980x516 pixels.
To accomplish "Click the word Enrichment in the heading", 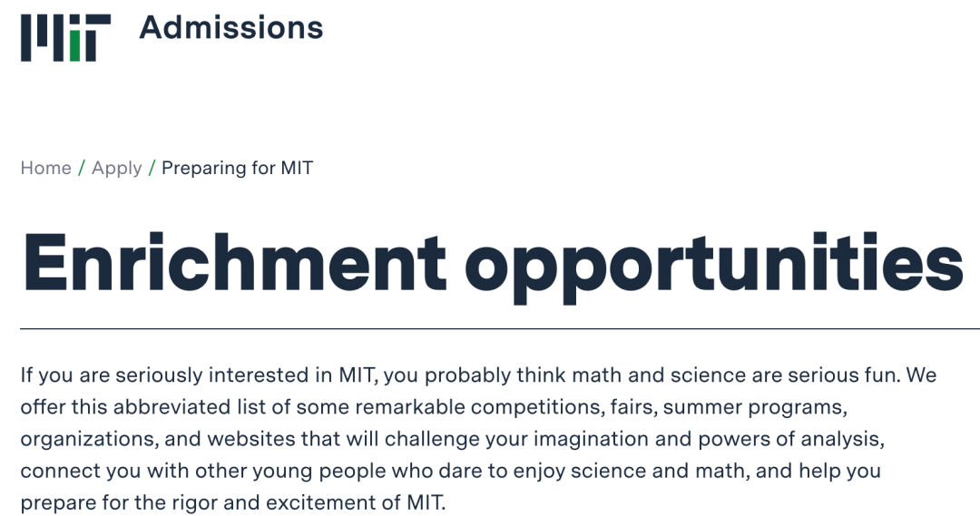I will coord(234,263).
